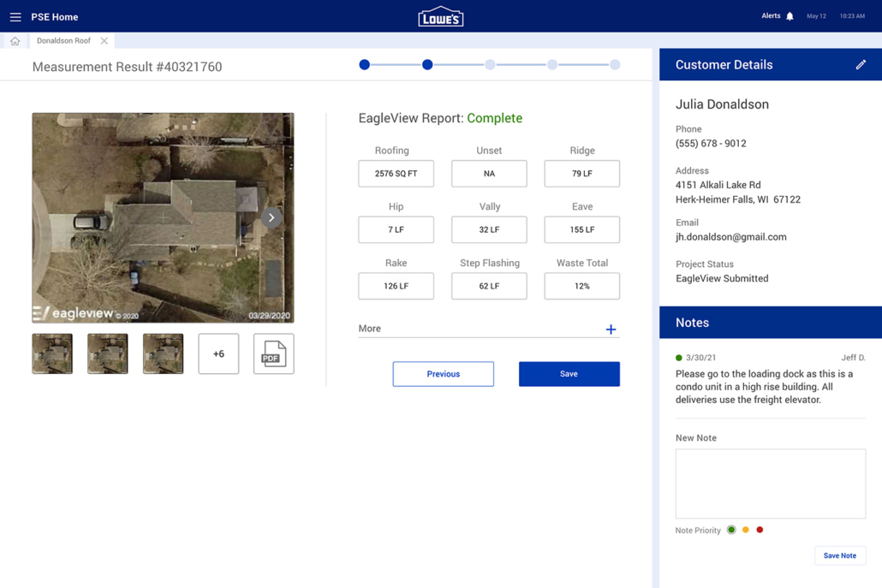
Task: Edit the Ridge value field
Action: click(582, 174)
